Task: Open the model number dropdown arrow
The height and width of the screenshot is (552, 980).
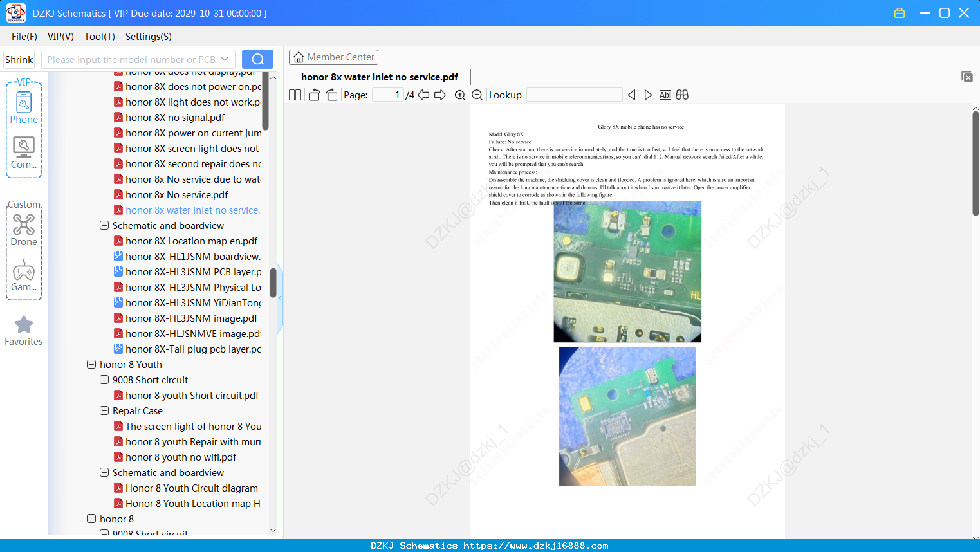Action: click(225, 59)
